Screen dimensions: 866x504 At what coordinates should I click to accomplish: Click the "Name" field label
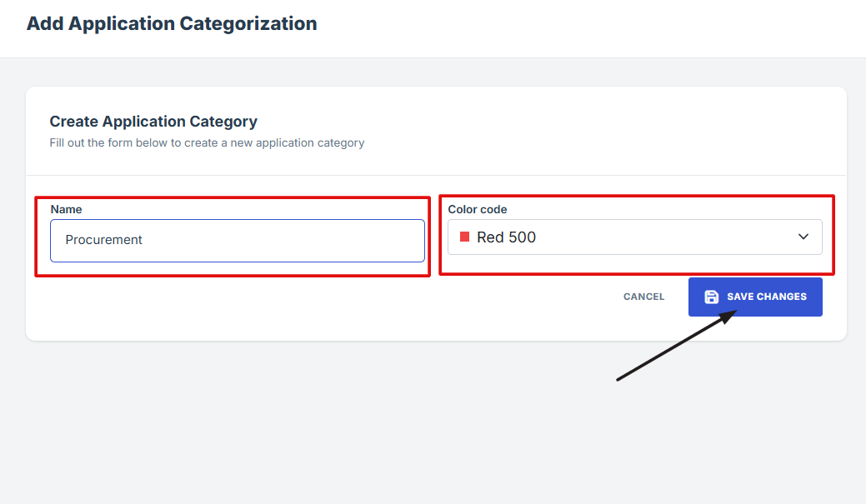pyautogui.click(x=66, y=209)
